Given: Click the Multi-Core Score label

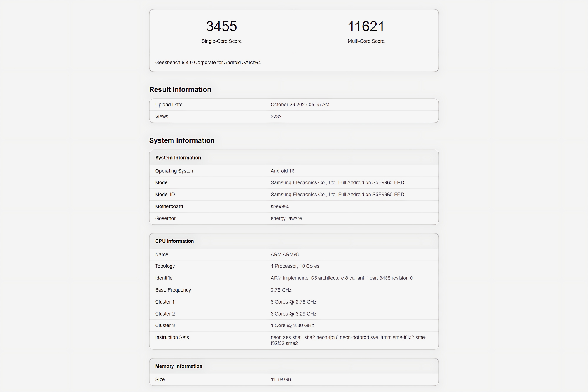Looking at the screenshot, I should point(366,41).
